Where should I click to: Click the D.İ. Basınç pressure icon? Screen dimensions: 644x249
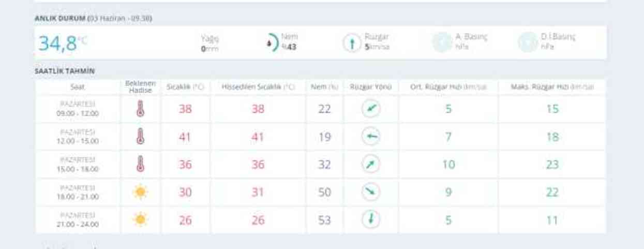click(x=528, y=43)
